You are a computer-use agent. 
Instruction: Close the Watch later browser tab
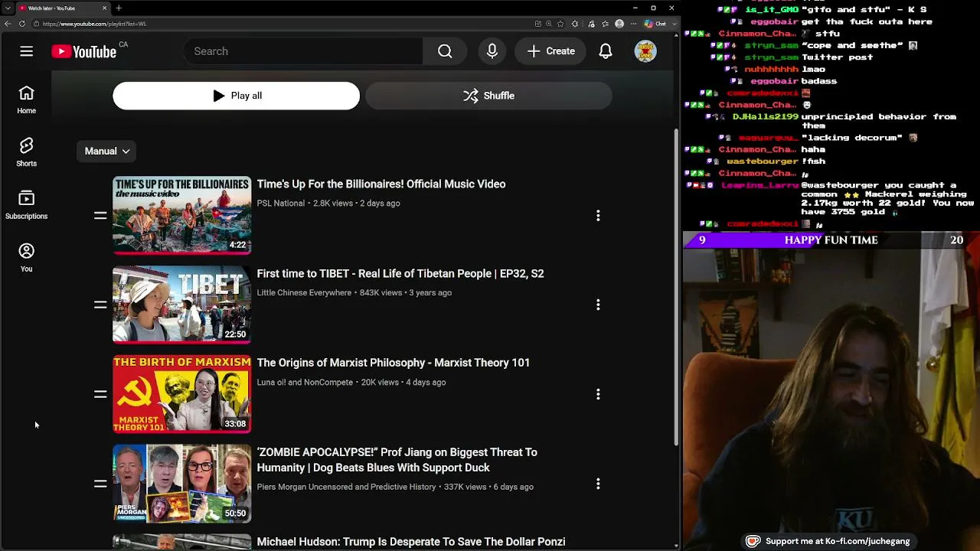104,8
